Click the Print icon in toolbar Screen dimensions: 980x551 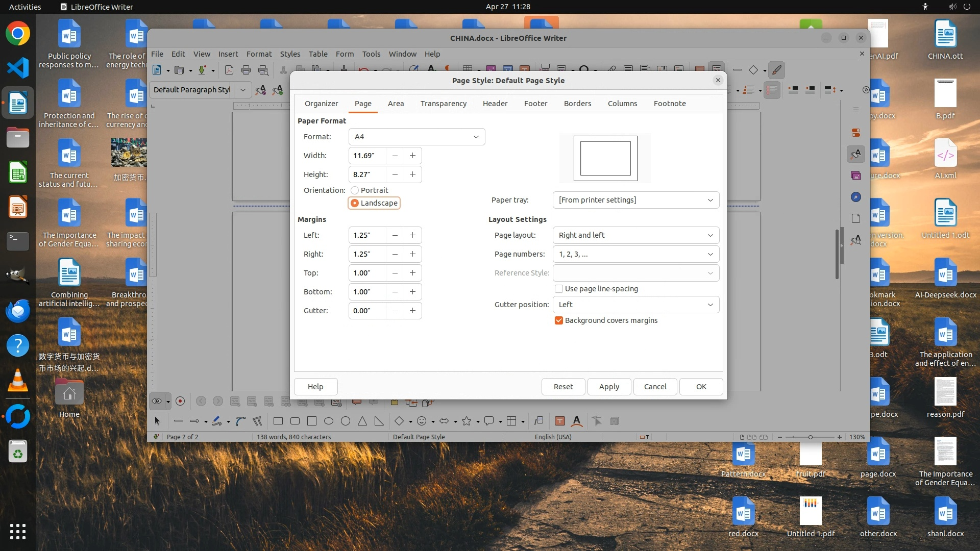coord(246,70)
